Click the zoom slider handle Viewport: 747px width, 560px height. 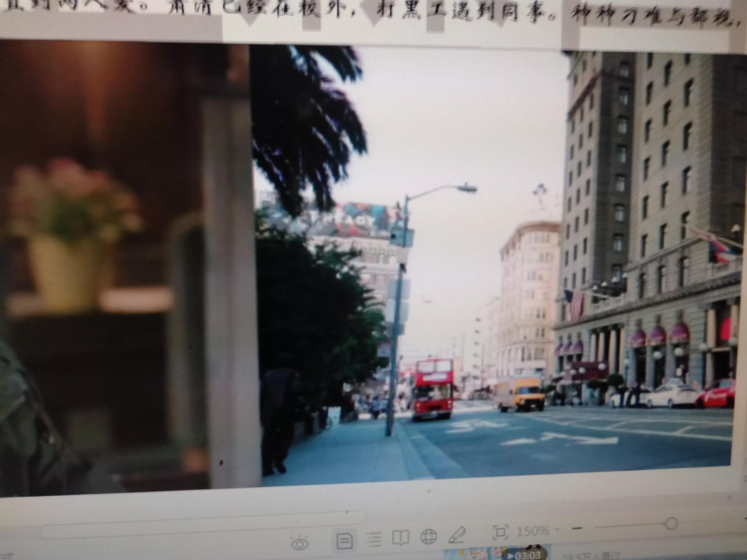(671, 524)
